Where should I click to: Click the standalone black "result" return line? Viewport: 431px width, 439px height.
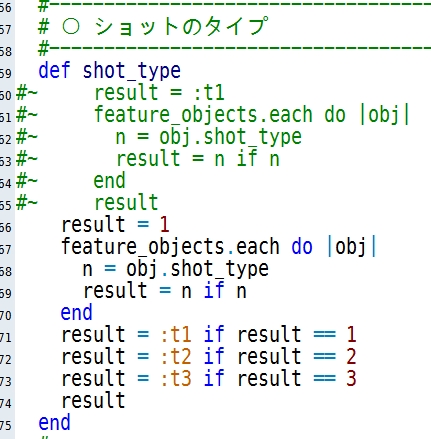point(93,401)
